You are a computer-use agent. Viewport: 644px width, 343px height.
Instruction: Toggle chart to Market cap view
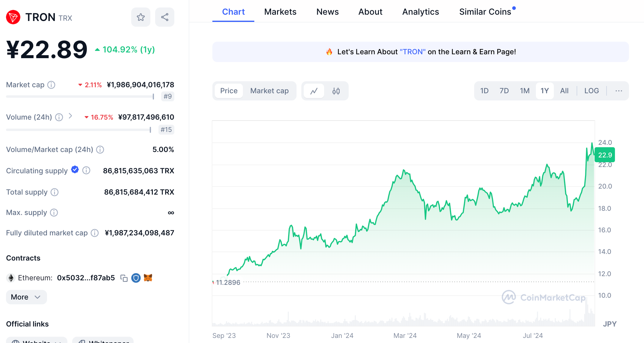(x=269, y=91)
